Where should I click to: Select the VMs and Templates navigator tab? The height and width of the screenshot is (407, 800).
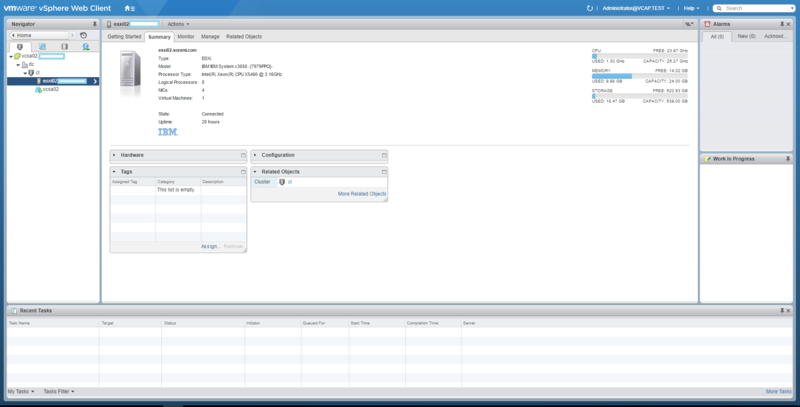pyautogui.click(x=42, y=46)
